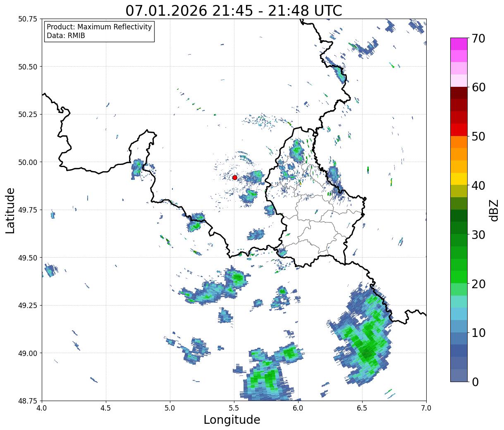Pick the orange swatch just below 50

[x=459, y=142]
